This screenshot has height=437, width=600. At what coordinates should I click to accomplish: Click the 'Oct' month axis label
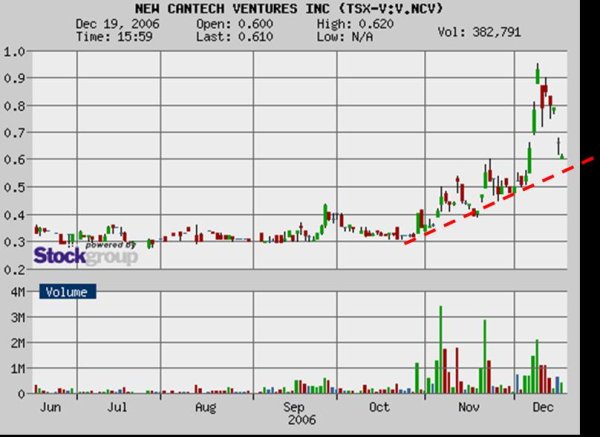pyautogui.click(x=379, y=407)
